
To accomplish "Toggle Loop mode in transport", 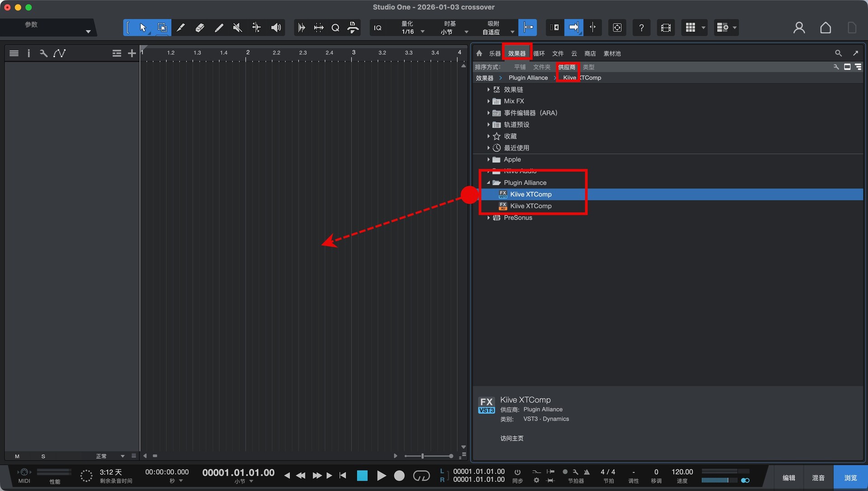I will tap(421, 476).
